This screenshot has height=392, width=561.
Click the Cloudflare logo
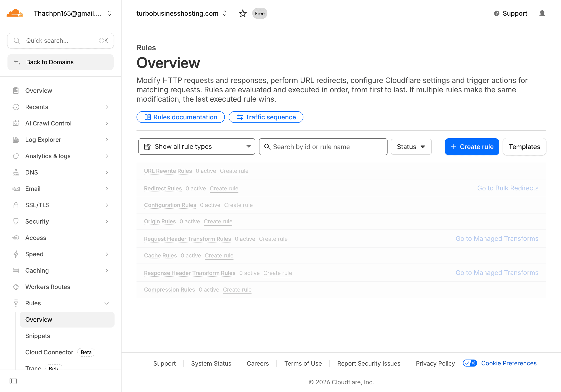pos(15,13)
